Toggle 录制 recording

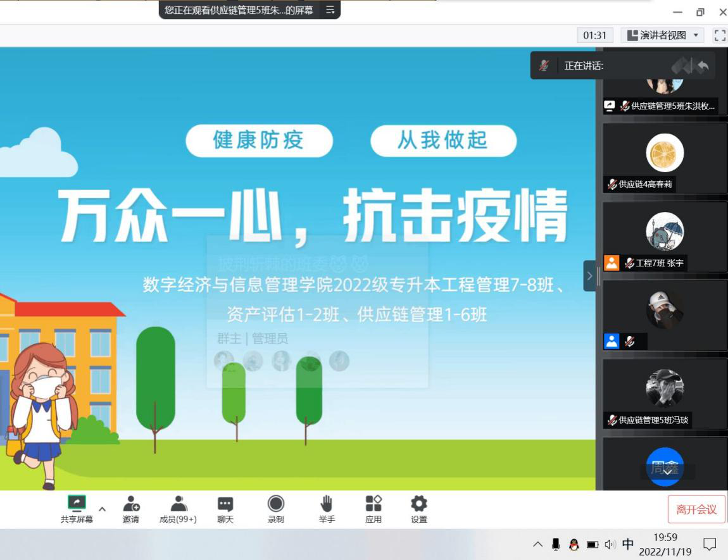(275, 504)
